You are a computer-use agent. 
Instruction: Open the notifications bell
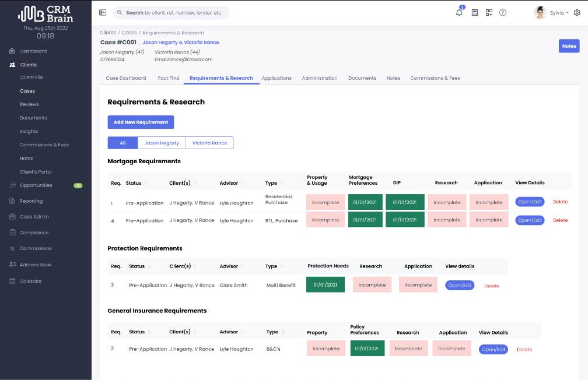click(459, 12)
